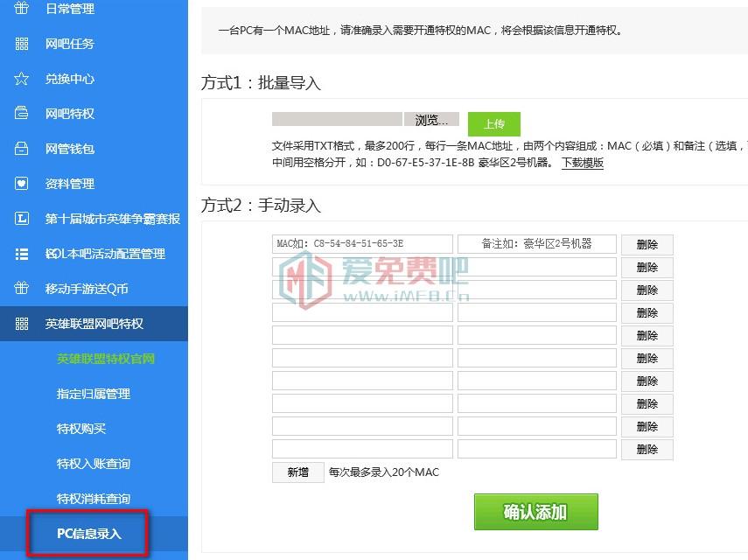Click 删除 on the third row

(x=647, y=290)
